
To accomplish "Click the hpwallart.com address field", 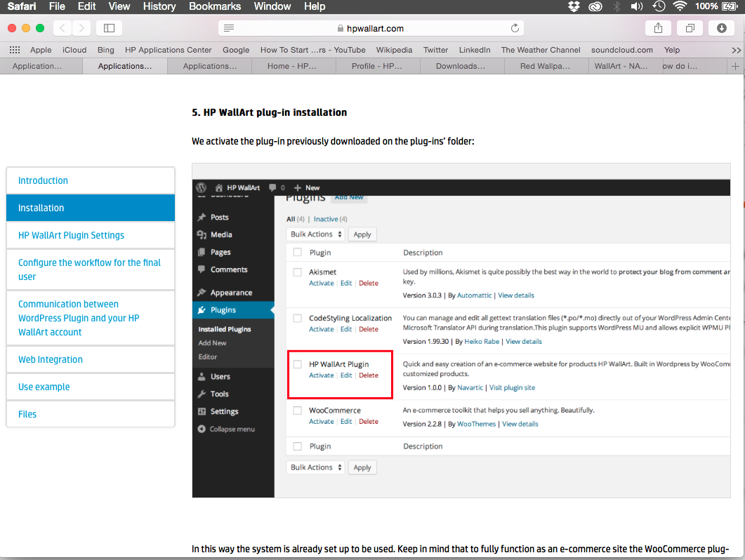I will tap(372, 29).
